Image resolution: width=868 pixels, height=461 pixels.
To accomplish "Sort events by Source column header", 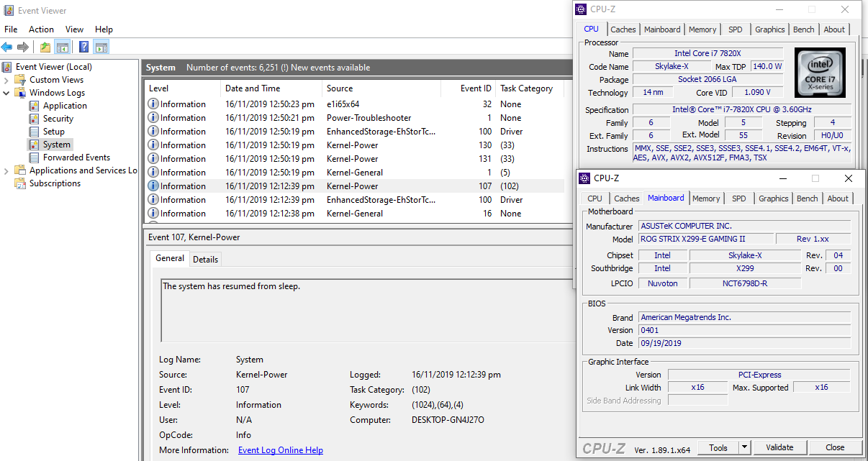I will 381,88.
